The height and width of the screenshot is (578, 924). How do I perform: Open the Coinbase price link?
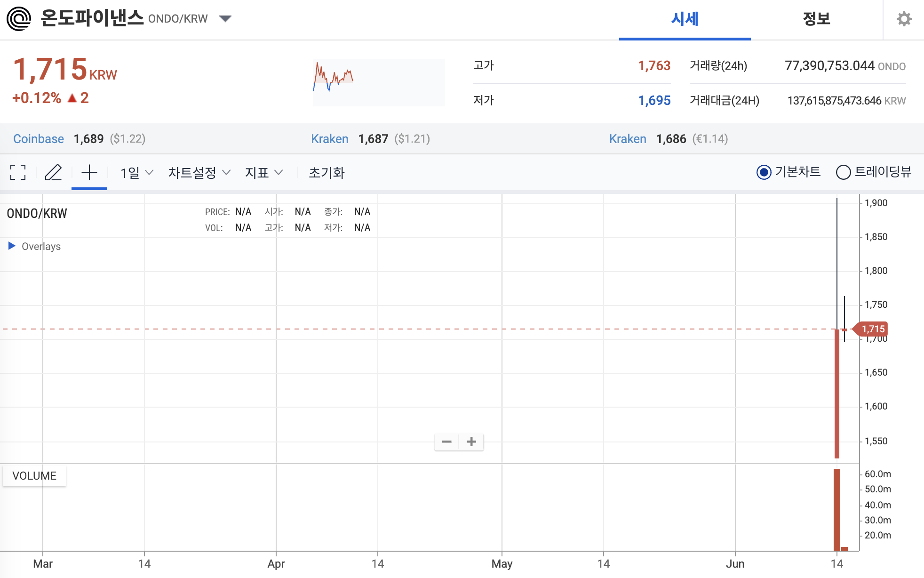(39, 139)
